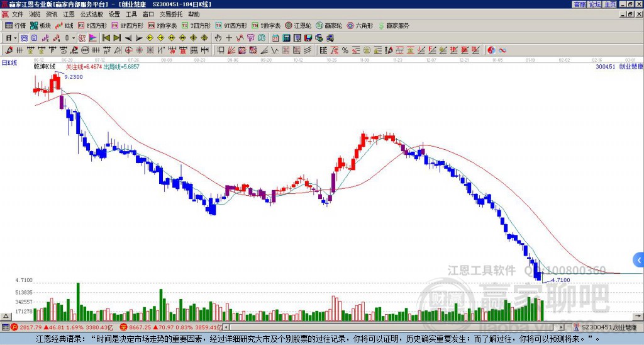Switch to the K线 chart view

tap(64, 25)
